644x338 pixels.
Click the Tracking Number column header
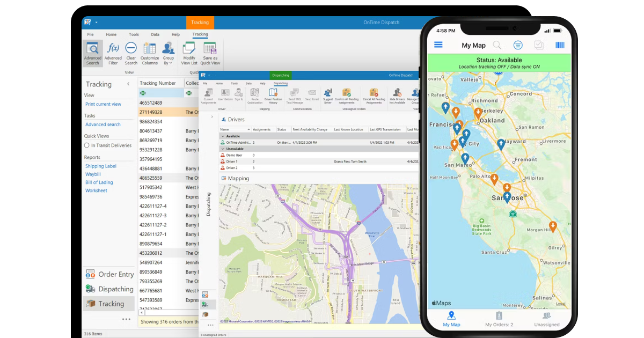(160, 83)
